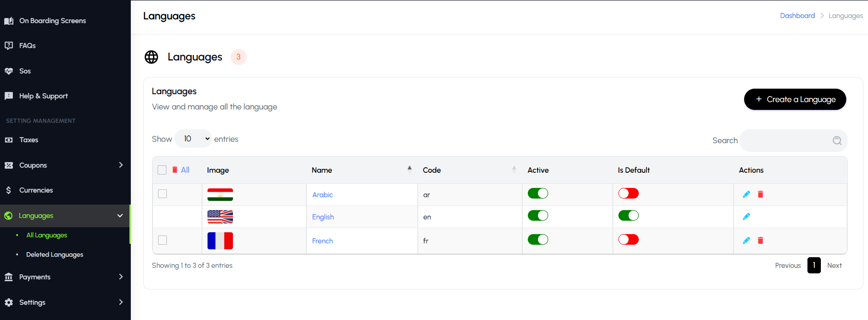Click the Search input field
The image size is (868, 320).
[786, 141]
